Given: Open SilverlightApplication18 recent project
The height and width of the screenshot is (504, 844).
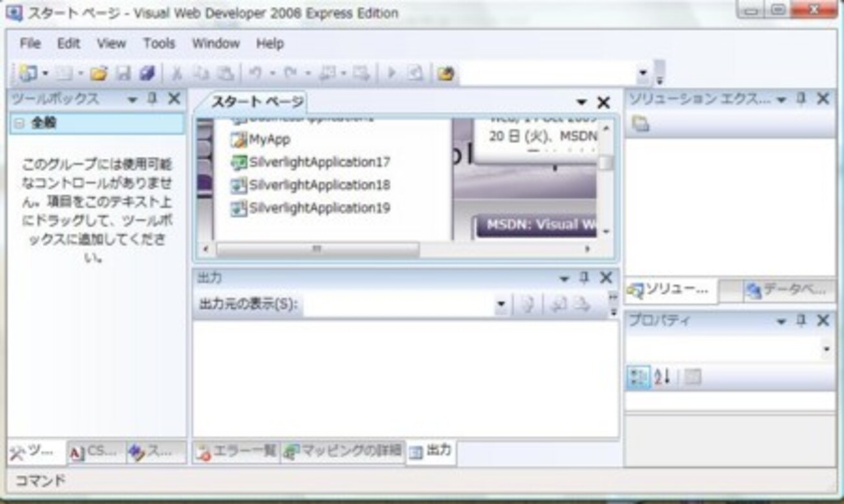Looking at the screenshot, I should click(x=311, y=185).
